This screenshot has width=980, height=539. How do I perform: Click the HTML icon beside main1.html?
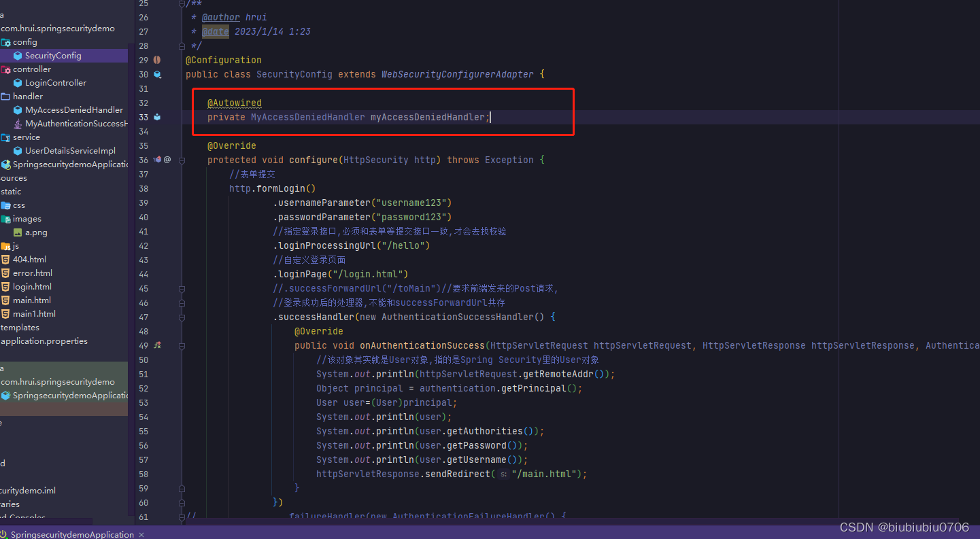click(5, 314)
